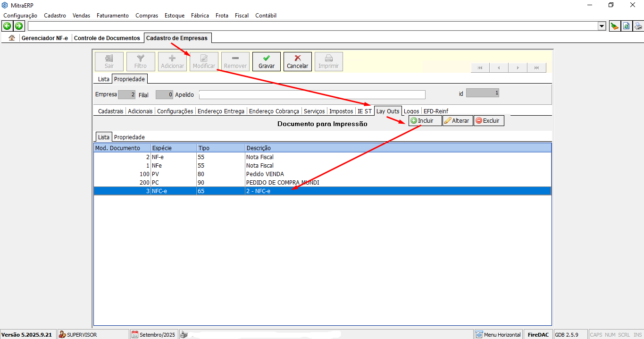Switch to Gerenciador NF-e tab

coord(45,38)
